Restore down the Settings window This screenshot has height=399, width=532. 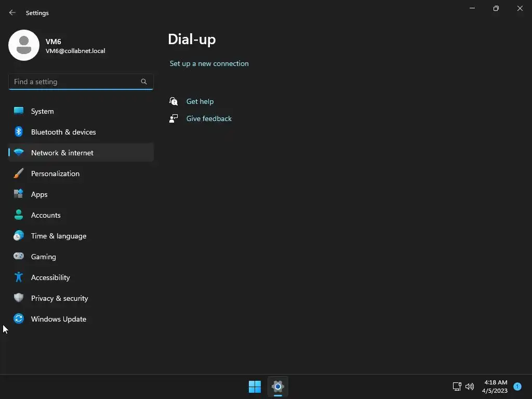point(496,8)
